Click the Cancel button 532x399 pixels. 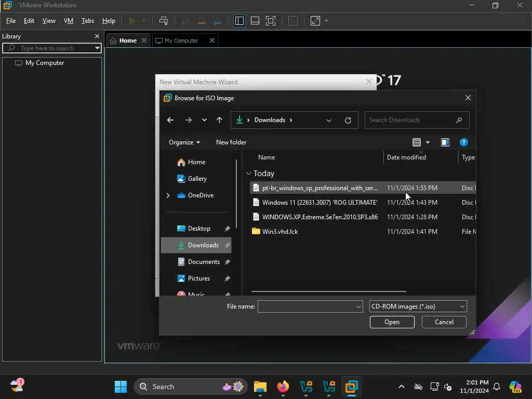coord(444,322)
